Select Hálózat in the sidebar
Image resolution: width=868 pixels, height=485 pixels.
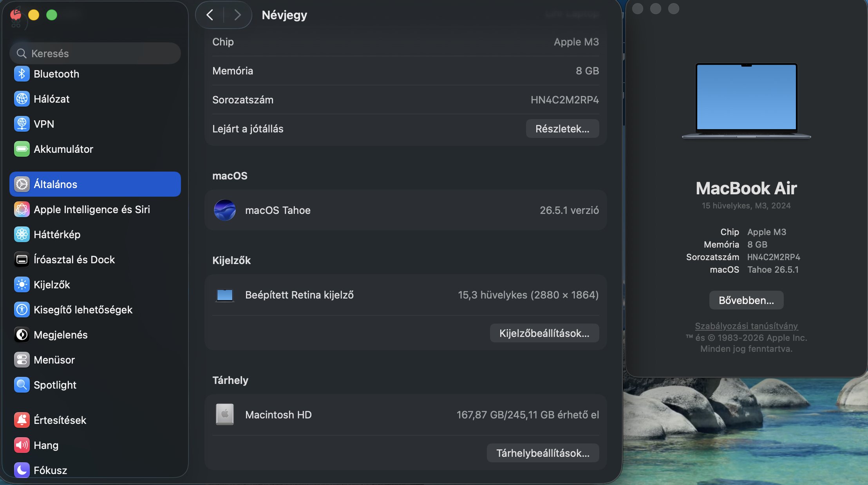click(x=95, y=99)
